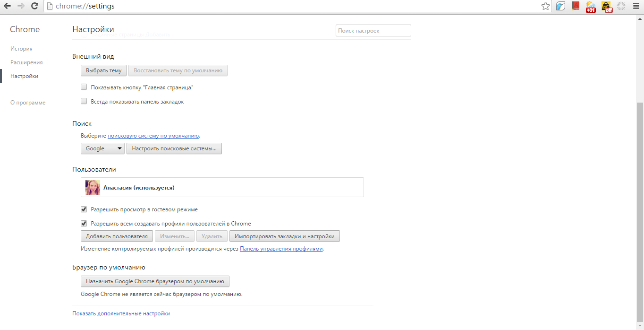This screenshot has height=330, width=644.
Task: Enable always showing the bookmarks bar
Action: (84, 101)
